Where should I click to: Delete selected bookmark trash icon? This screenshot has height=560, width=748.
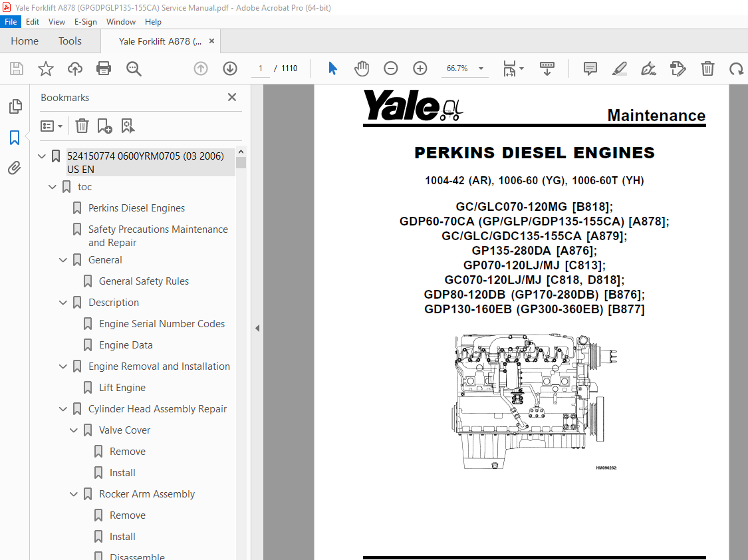click(82, 126)
